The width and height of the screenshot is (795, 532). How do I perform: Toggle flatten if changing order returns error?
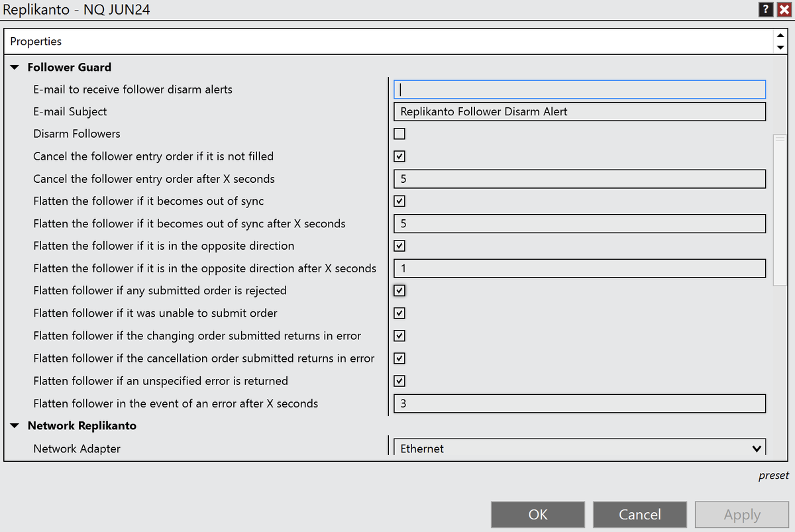click(399, 335)
